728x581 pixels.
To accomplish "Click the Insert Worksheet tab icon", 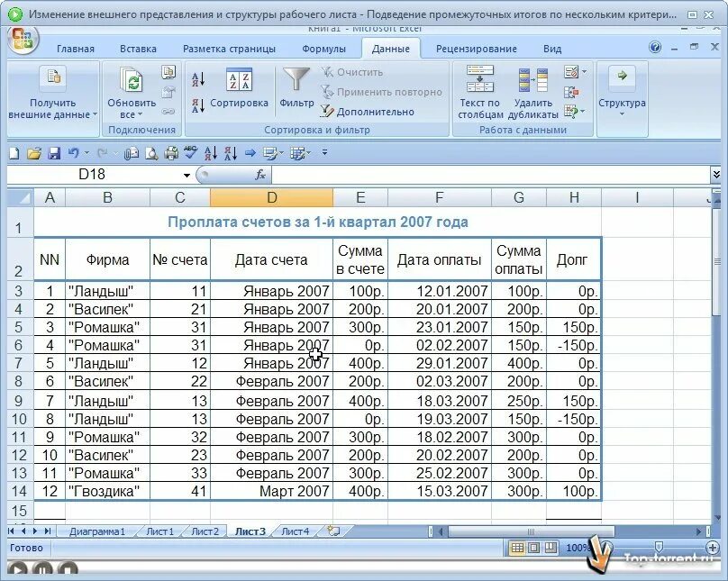I will click(x=334, y=531).
